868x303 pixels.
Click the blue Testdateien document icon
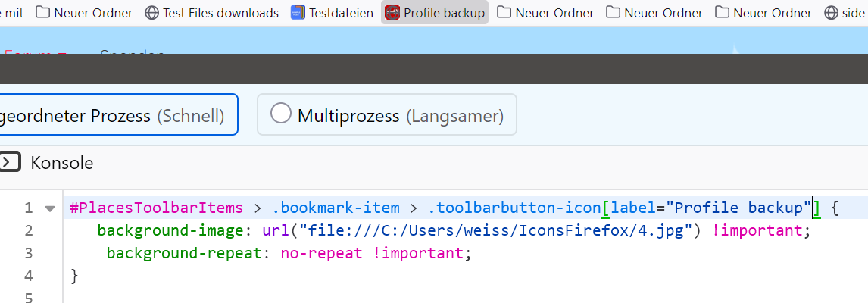tap(298, 12)
